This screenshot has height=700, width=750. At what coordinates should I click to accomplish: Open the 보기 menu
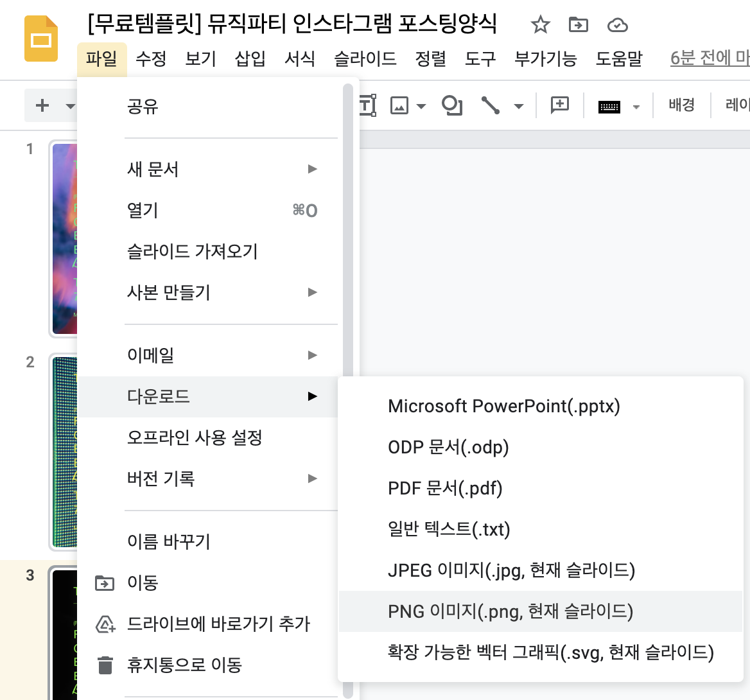tap(201, 59)
